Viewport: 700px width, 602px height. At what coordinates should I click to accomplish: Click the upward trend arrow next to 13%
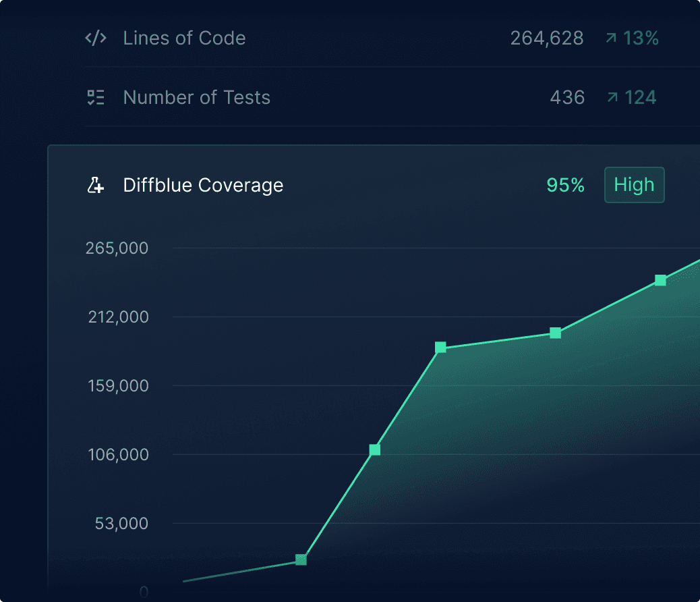611,38
